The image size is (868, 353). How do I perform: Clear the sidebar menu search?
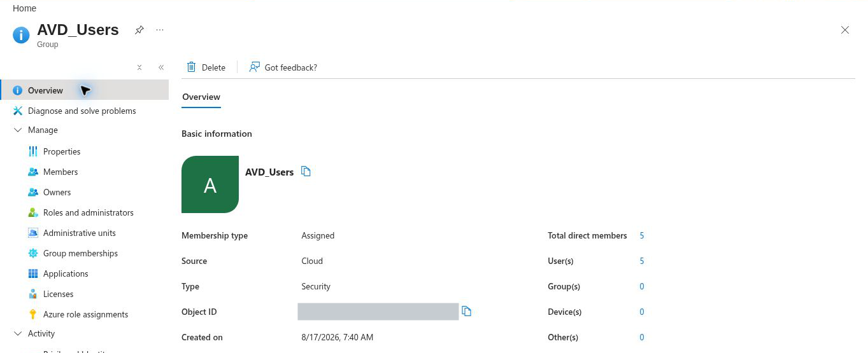tap(139, 67)
